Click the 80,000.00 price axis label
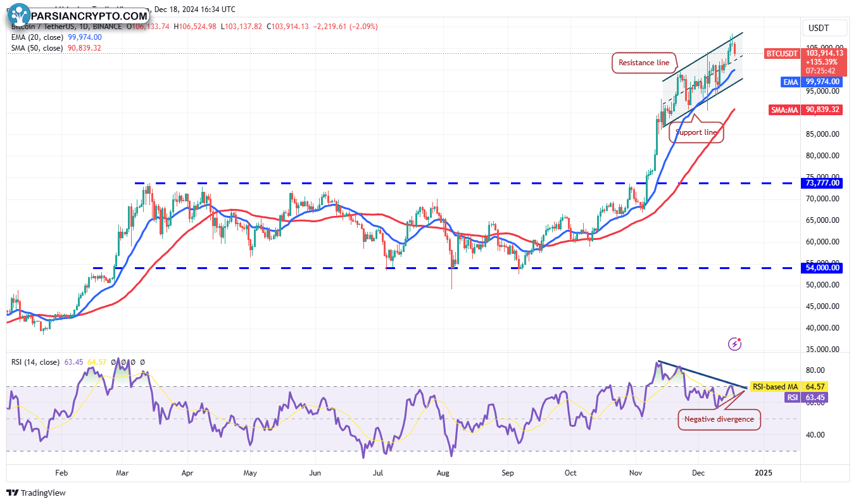Image resolution: width=856 pixels, height=504 pixels. (x=822, y=156)
